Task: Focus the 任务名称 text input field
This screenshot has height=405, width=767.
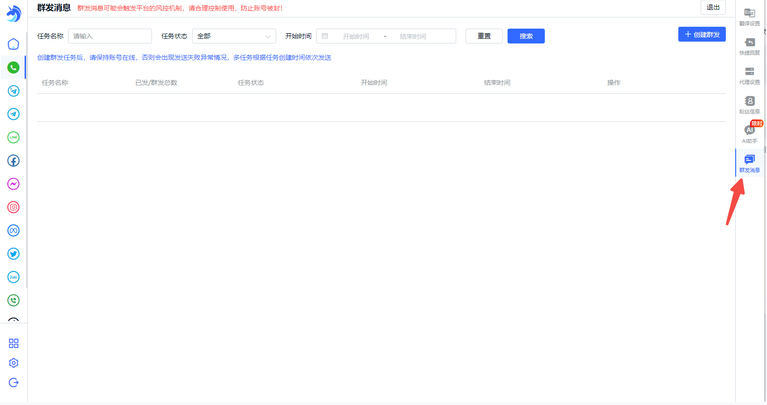Action: coord(109,36)
